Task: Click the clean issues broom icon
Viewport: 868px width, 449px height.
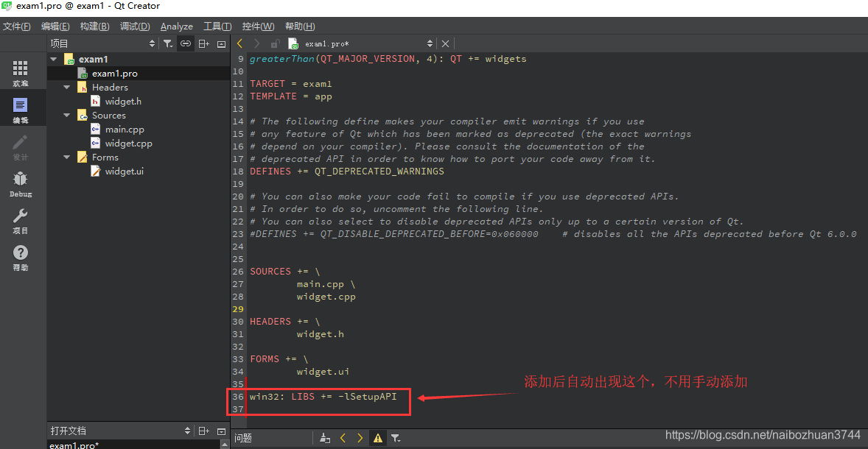Action: [325, 437]
